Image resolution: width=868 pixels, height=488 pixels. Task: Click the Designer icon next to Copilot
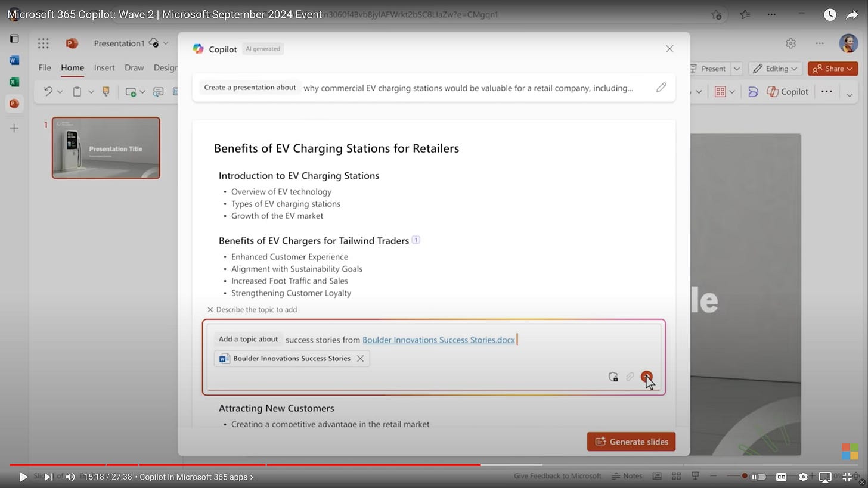click(753, 91)
